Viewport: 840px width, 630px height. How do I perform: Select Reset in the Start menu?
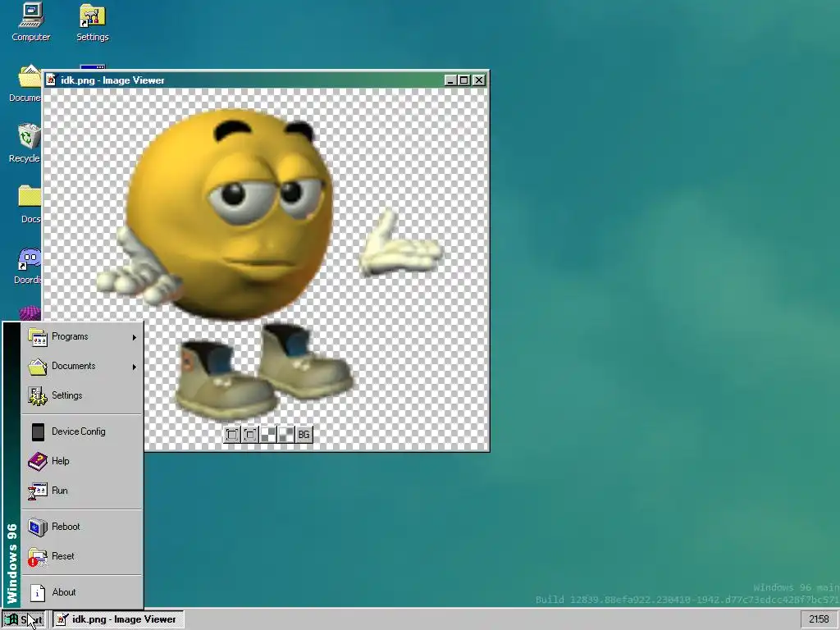point(82,556)
